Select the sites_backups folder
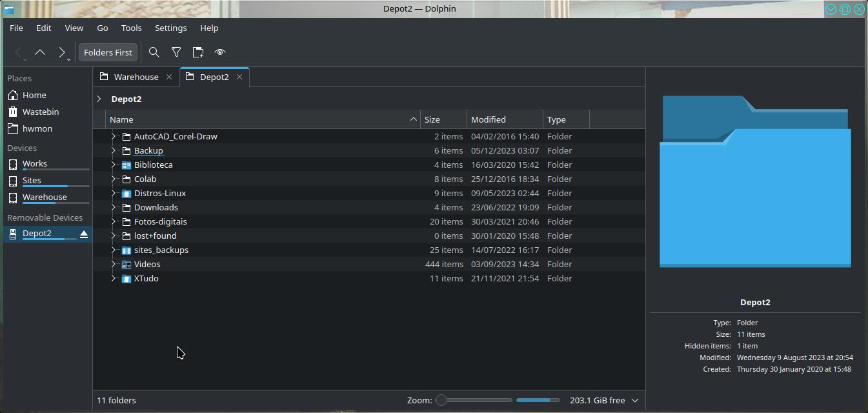Image resolution: width=868 pixels, height=413 pixels. pyautogui.click(x=161, y=250)
